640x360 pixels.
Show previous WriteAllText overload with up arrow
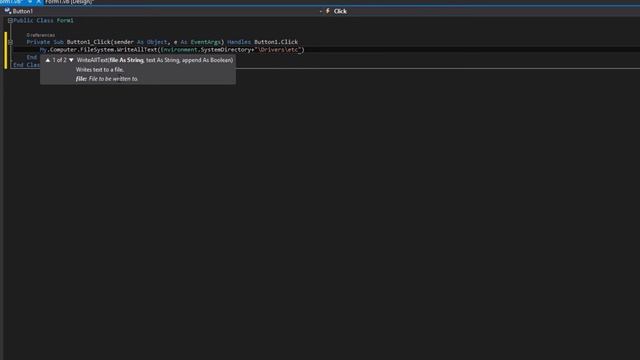click(48, 60)
